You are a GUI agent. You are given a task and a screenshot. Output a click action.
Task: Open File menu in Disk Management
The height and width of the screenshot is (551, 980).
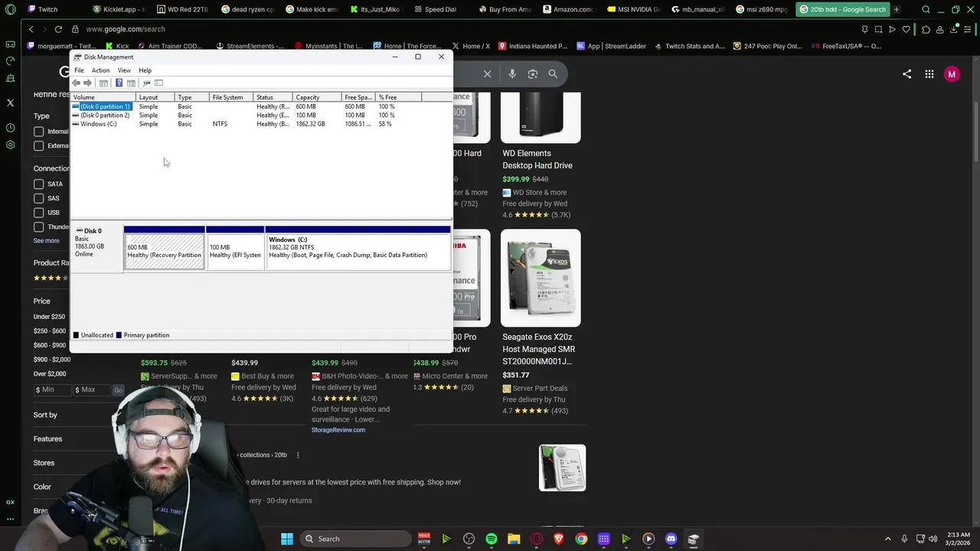[x=79, y=70]
